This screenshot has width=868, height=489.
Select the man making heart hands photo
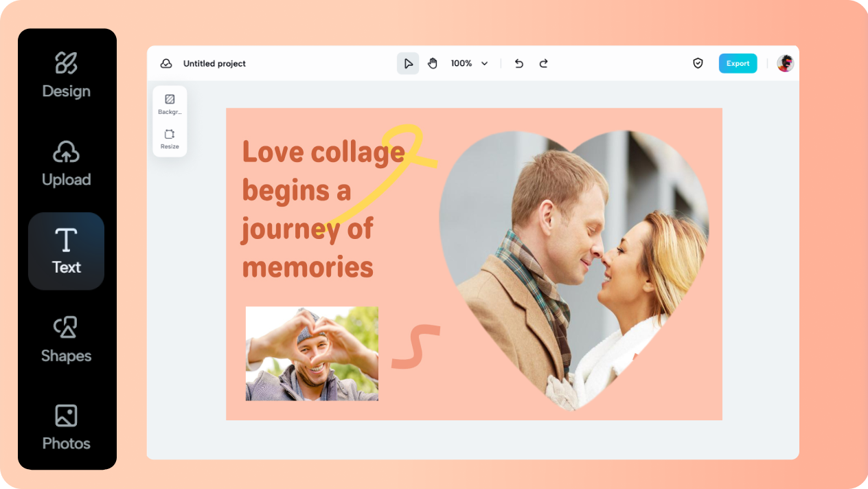tap(310, 354)
